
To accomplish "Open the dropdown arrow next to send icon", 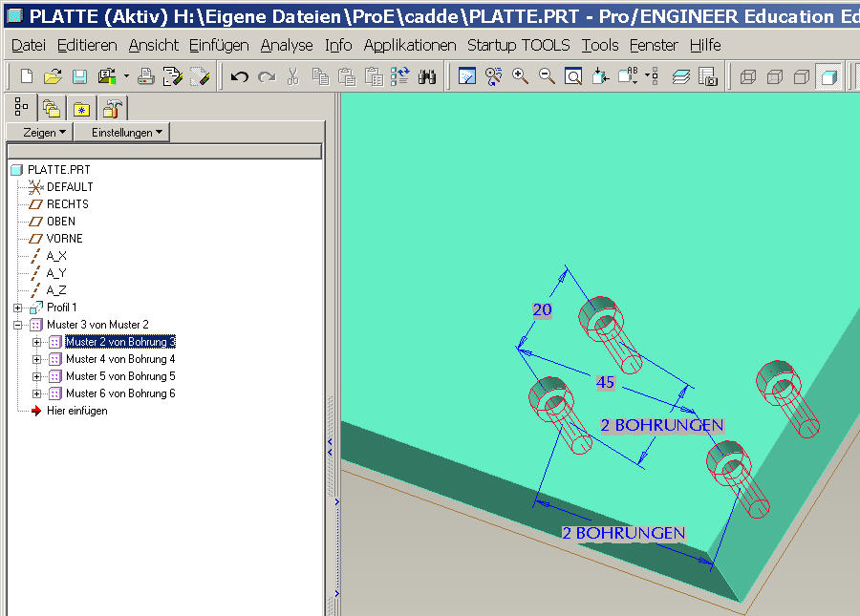I will 126,76.
